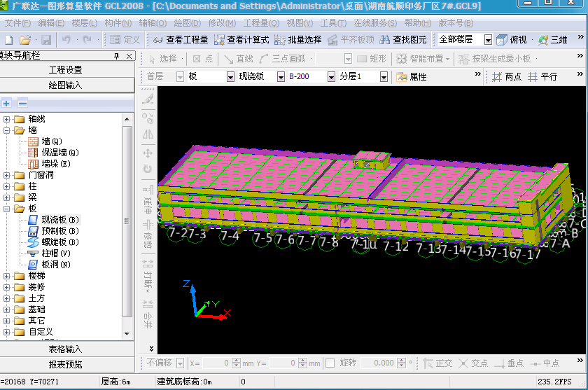Click 查找图元 binoculars button

click(x=403, y=40)
